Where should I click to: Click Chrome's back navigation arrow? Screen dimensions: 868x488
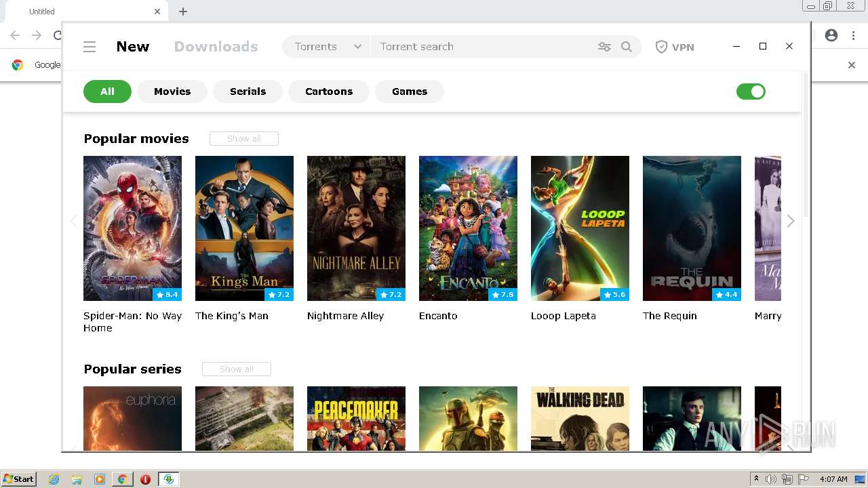click(15, 35)
